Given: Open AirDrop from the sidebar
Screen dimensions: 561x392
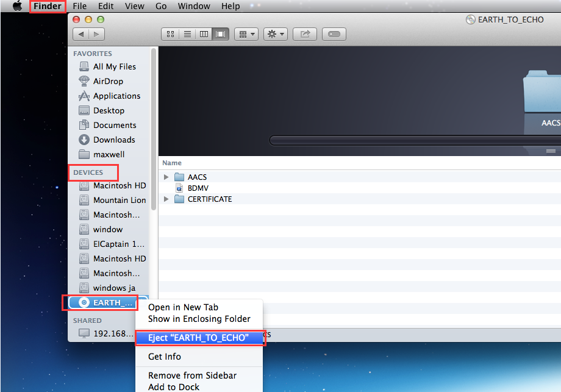Looking at the screenshot, I should (109, 82).
